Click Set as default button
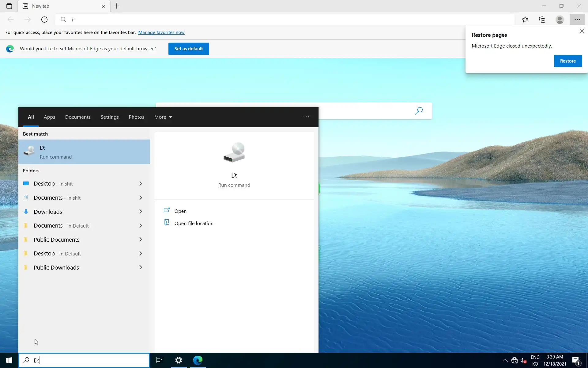 189,49
